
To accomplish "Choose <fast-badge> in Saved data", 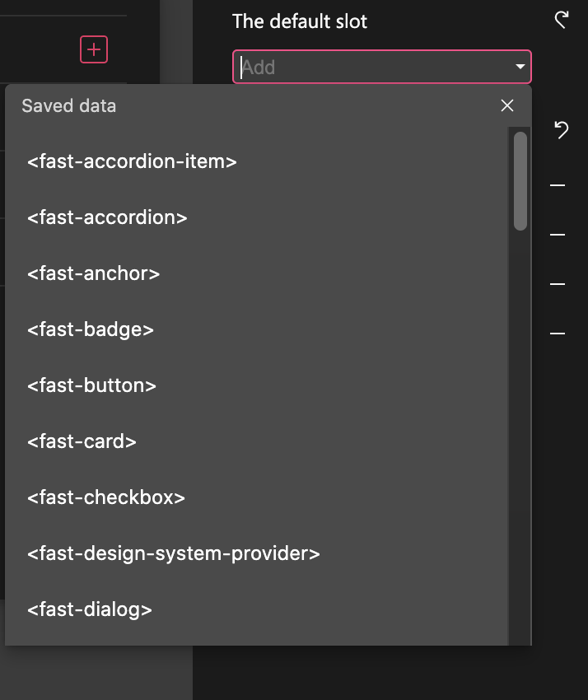I will point(91,329).
